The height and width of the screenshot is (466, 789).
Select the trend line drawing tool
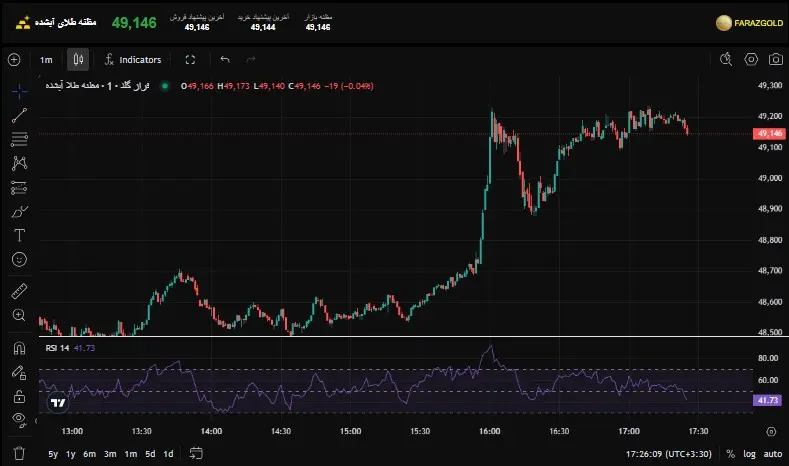tap(19, 115)
